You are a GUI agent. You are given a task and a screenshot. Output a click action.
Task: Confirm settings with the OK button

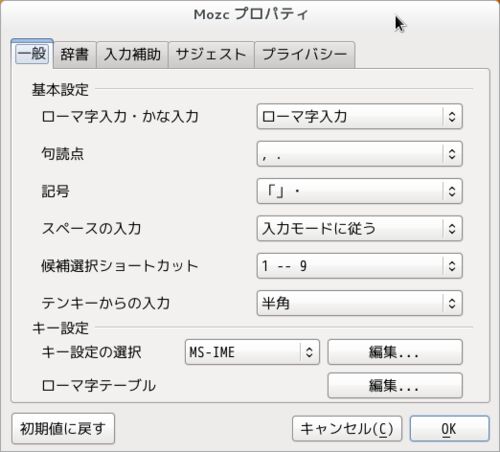(449, 429)
